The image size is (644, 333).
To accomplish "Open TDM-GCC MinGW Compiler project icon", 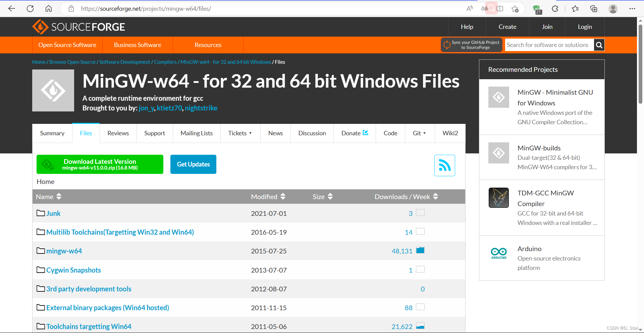I will tap(499, 198).
